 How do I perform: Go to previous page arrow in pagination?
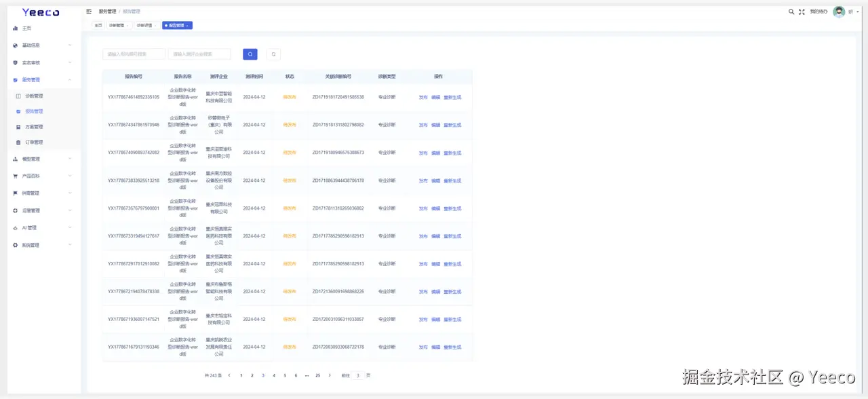coord(229,375)
